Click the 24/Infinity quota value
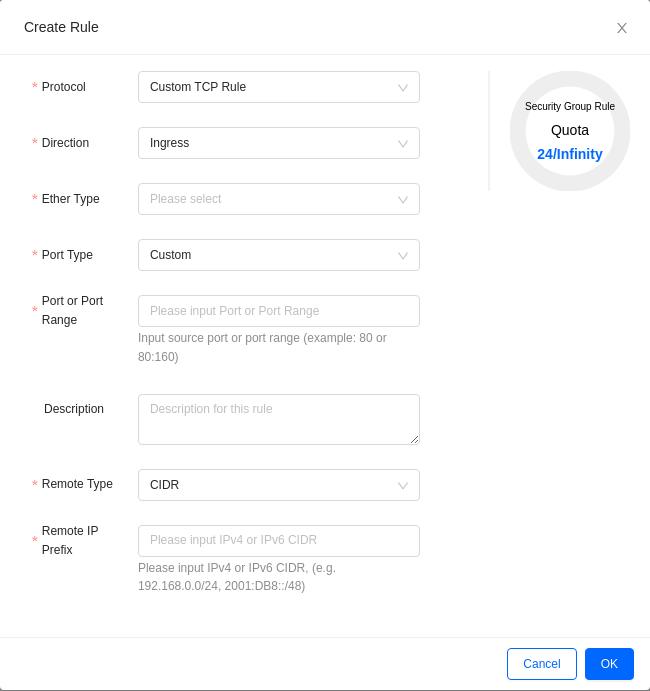This screenshot has width=650, height=691. point(569,154)
